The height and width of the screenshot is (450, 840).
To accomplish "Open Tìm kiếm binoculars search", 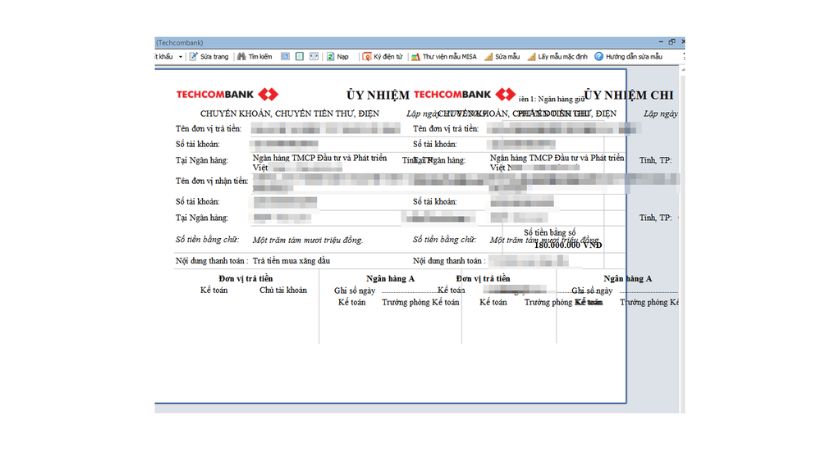I will click(x=254, y=56).
